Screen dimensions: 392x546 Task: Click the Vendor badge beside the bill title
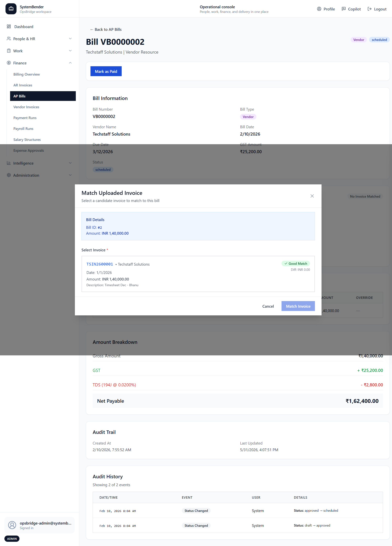point(359,40)
